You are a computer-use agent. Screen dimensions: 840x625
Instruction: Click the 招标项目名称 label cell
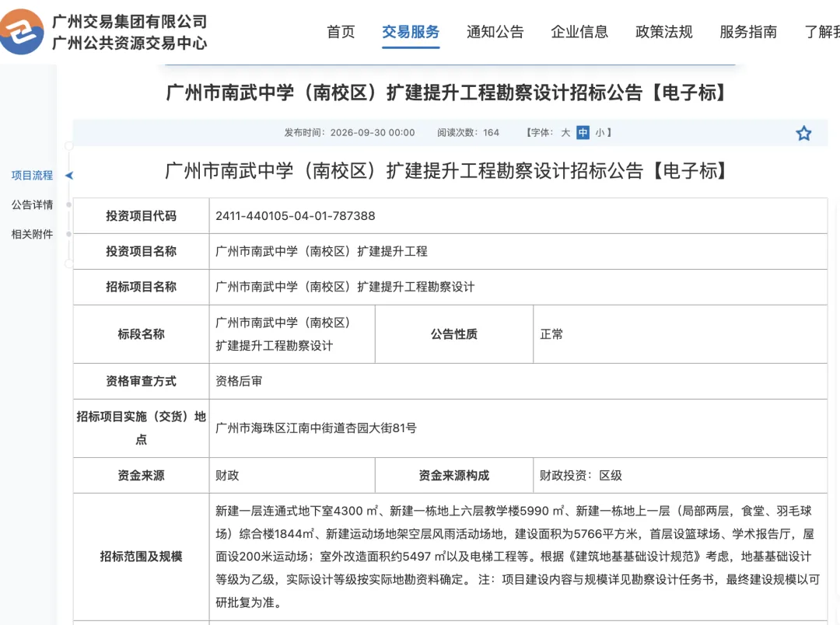point(141,287)
